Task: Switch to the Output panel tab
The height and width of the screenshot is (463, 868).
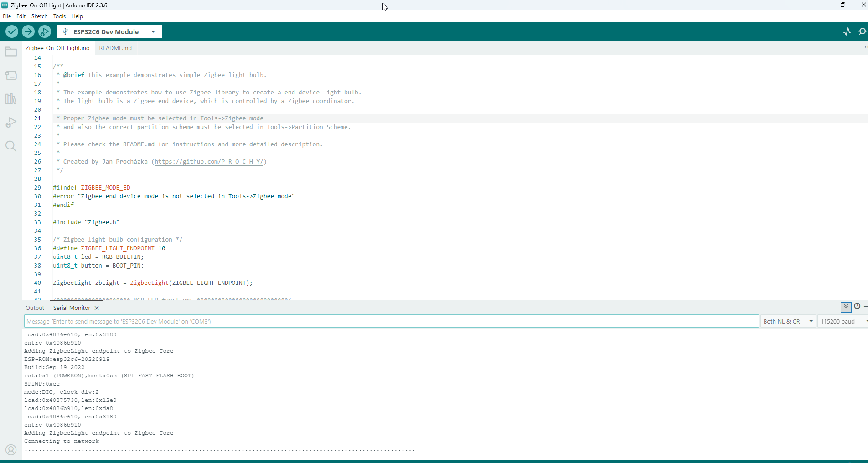Action: coord(35,308)
